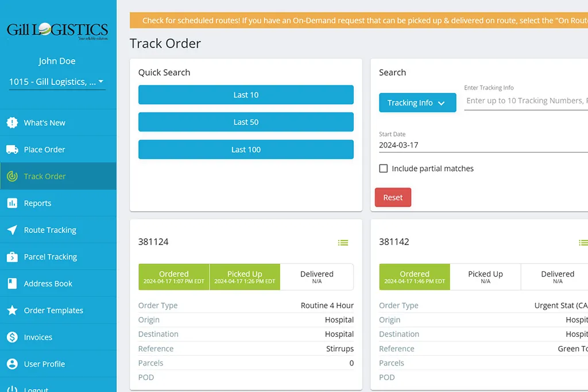Click the Reports chart icon

click(12, 203)
